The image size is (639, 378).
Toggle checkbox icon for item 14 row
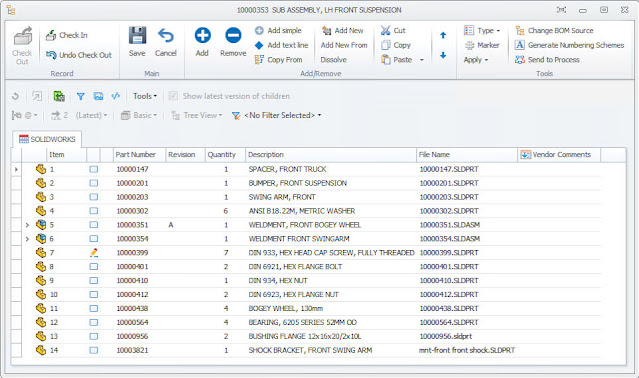94,350
